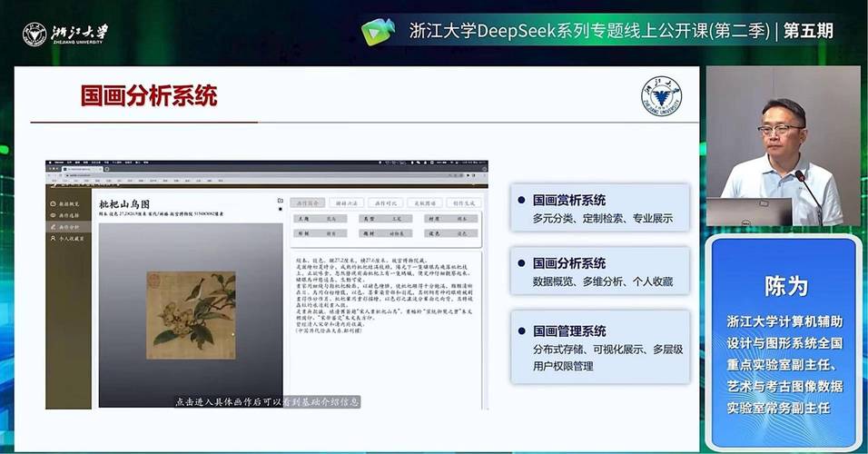Open the Apple menu in embedded screenshot
Image resolution: width=868 pixels, height=454 pixels.
coord(50,163)
